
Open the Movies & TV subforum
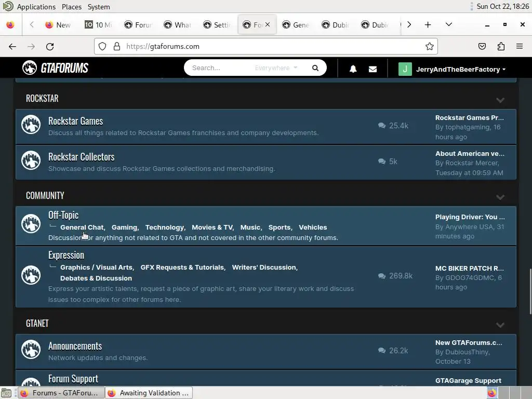[212, 228]
